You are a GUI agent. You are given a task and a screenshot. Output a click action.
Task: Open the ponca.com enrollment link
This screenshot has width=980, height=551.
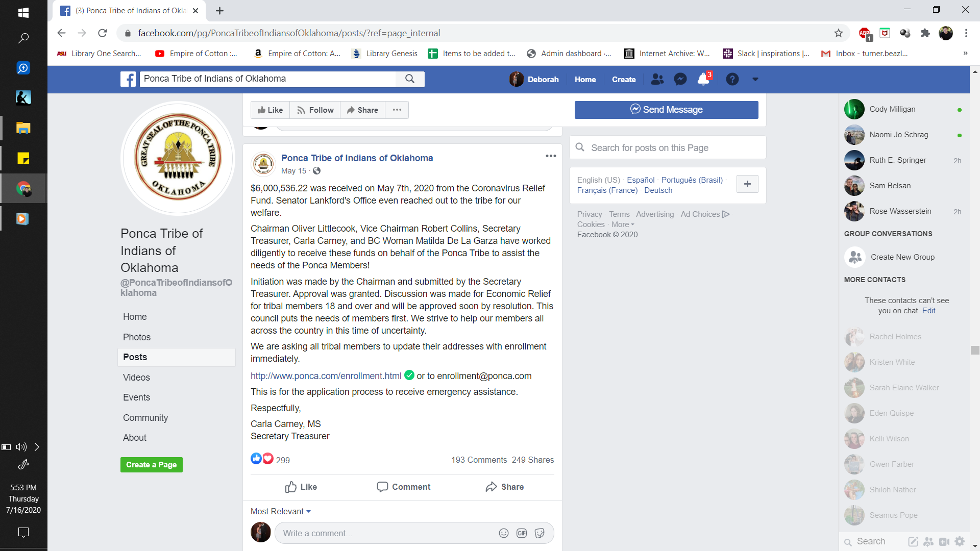326,376
